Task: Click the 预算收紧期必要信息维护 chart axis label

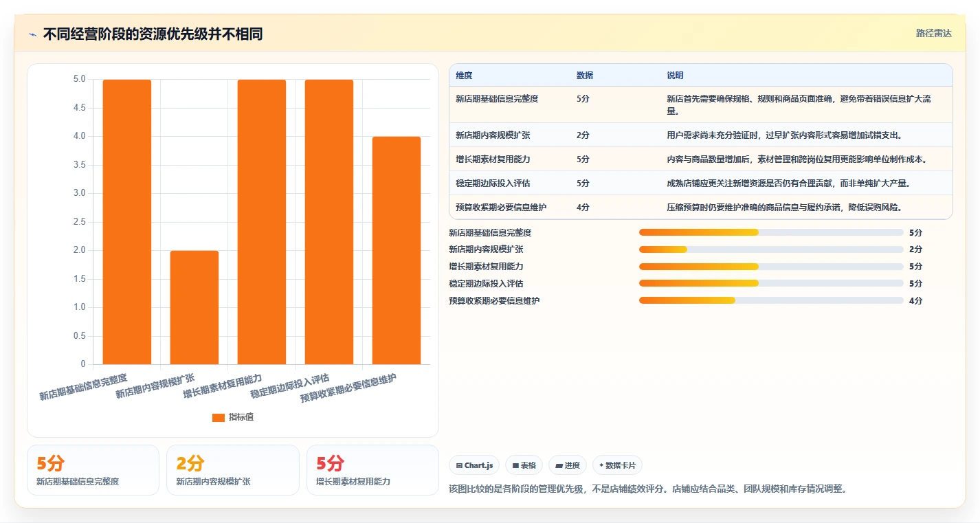Action: [x=349, y=388]
